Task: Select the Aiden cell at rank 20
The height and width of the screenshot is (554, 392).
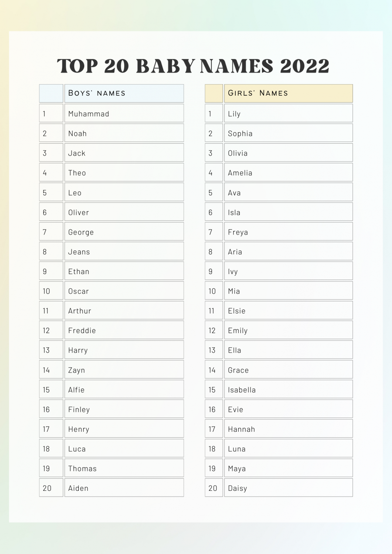Action: click(124, 488)
